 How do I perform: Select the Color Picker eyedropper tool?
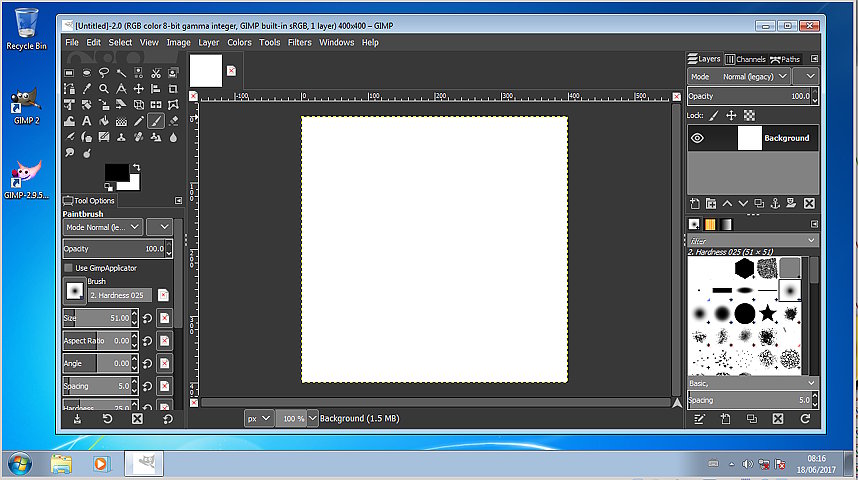(x=86, y=89)
